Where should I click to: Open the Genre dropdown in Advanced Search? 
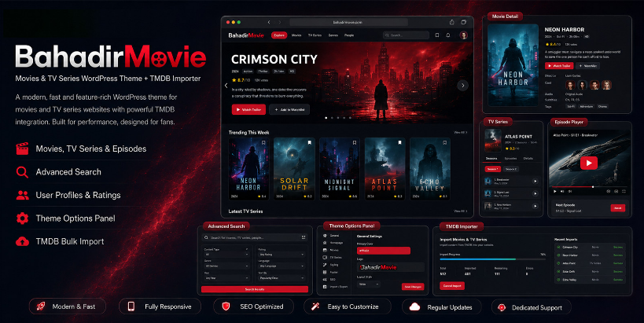[x=226, y=266]
